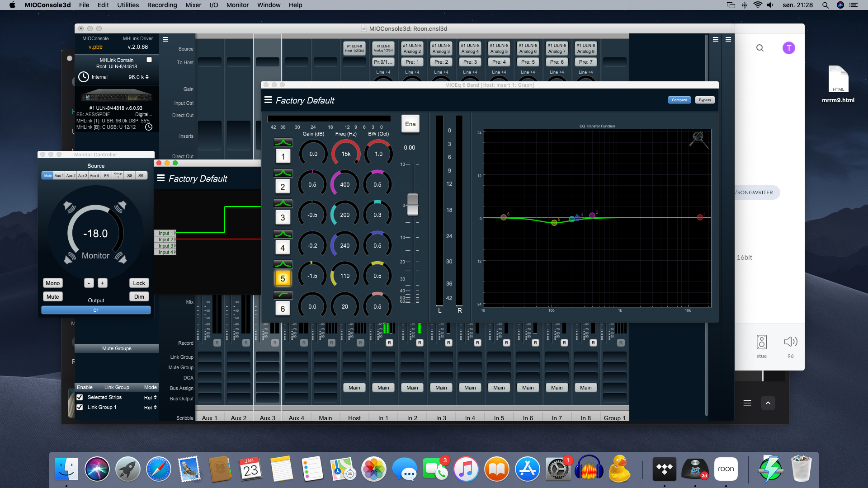Open Safari from the dock
Screen dimensions: 868x488
pyautogui.click(x=159, y=469)
